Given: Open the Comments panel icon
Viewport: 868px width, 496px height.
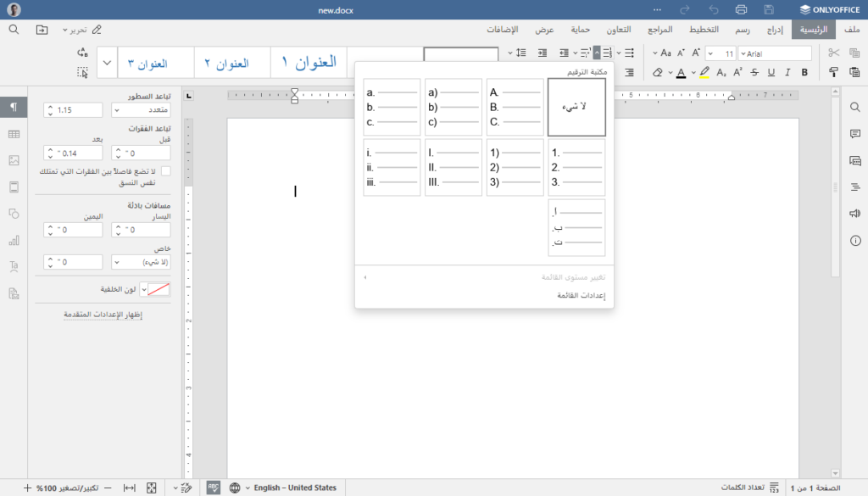Looking at the screenshot, I should [857, 135].
